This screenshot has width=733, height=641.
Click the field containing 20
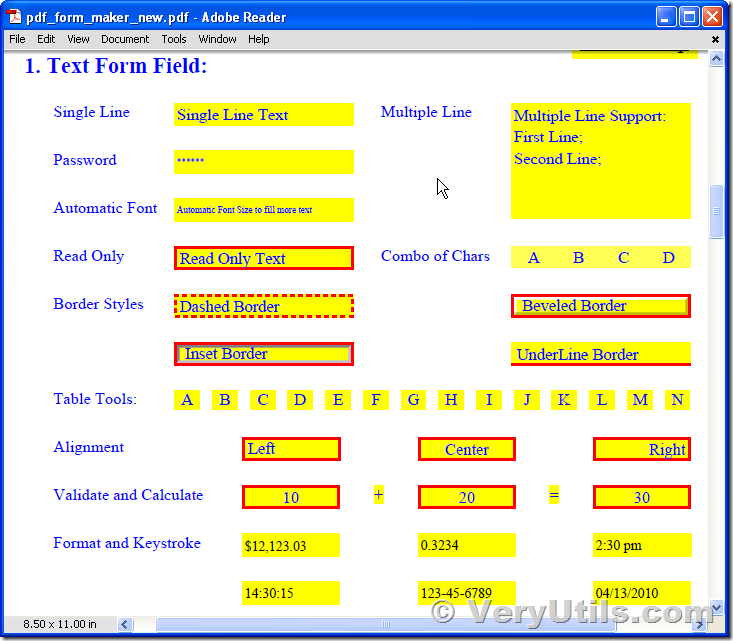[467, 497]
